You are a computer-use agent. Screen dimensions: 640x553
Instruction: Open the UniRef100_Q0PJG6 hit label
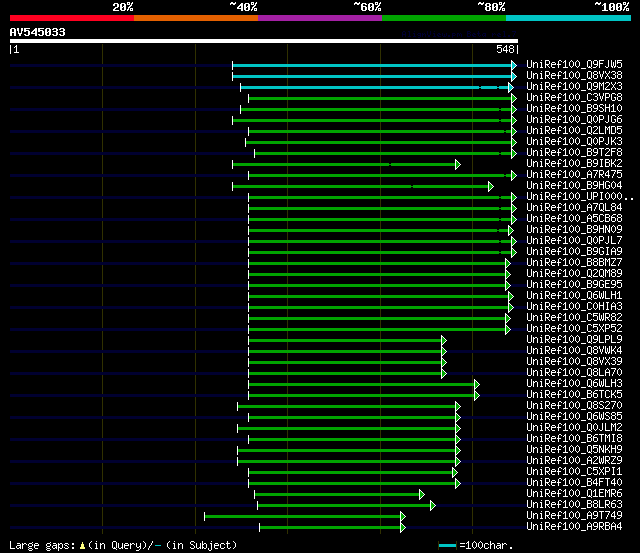(574, 119)
